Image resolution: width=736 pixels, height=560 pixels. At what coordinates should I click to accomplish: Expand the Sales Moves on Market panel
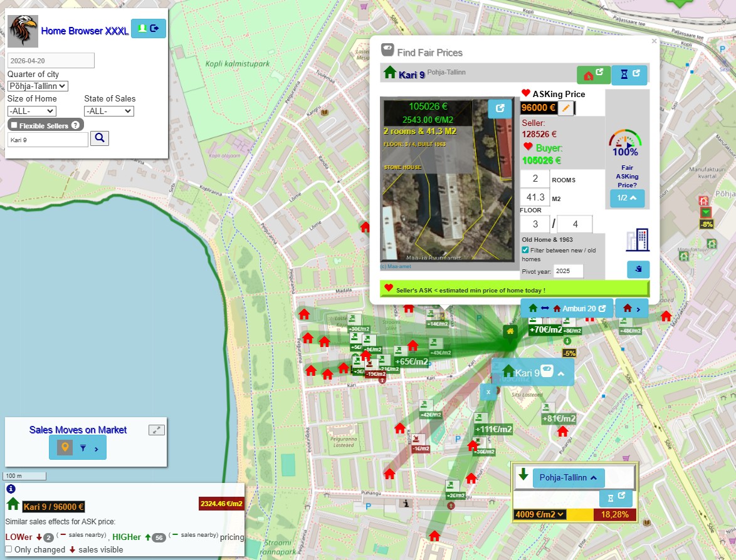click(156, 430)
